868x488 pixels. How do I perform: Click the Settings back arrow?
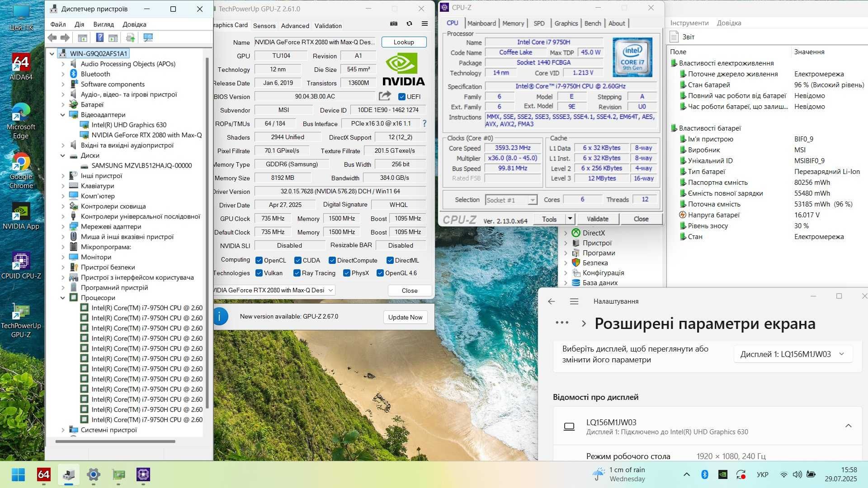551,301
